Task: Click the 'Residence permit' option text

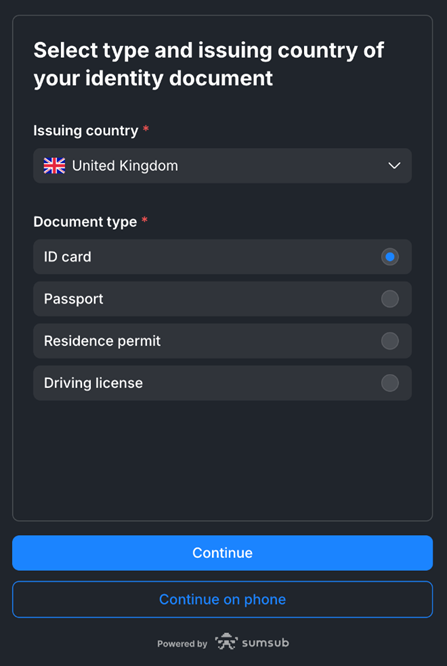Action: coord(102,341)
